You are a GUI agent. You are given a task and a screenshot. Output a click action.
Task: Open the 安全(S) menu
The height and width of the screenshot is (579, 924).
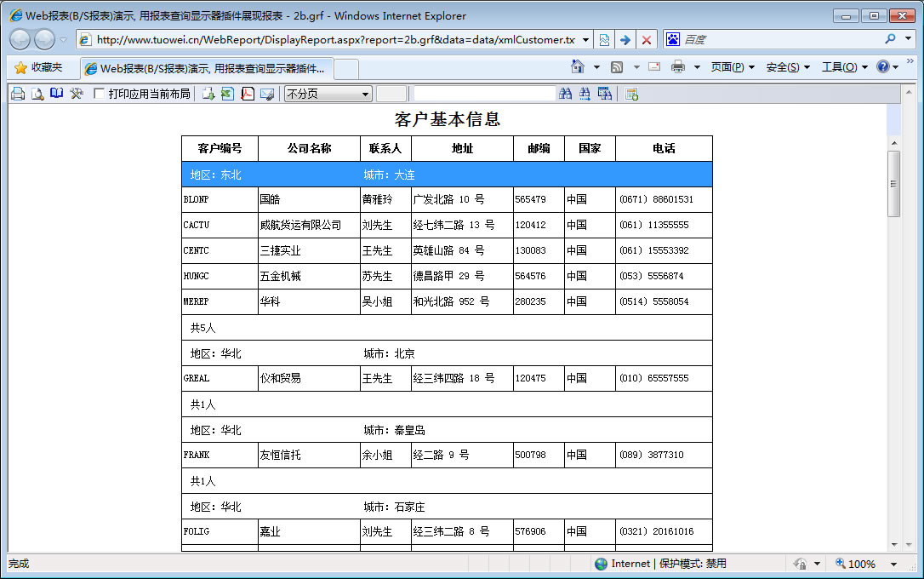coord(788,67)
